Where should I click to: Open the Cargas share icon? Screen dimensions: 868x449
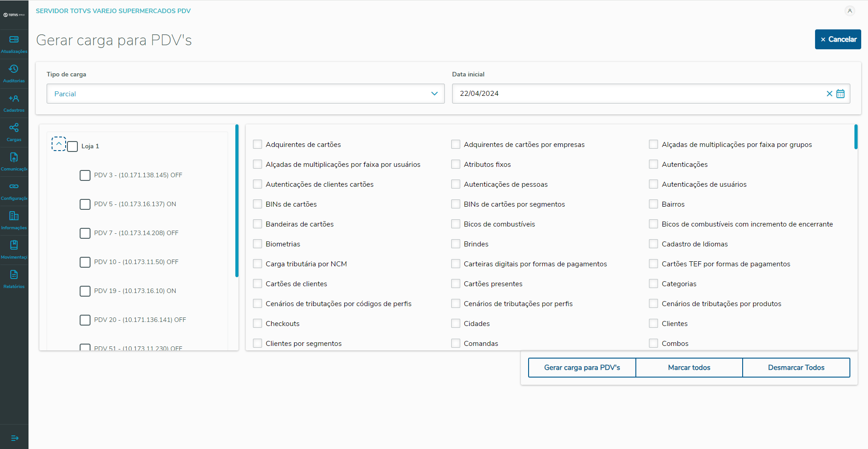click(x=14, y=128)
